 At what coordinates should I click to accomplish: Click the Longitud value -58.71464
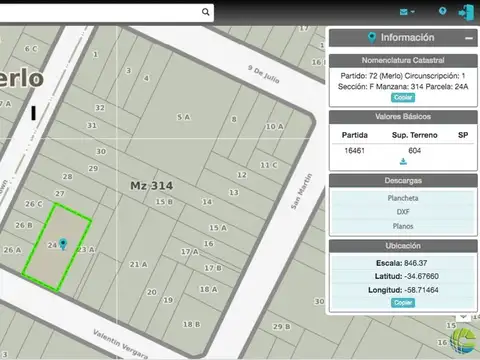421,290
